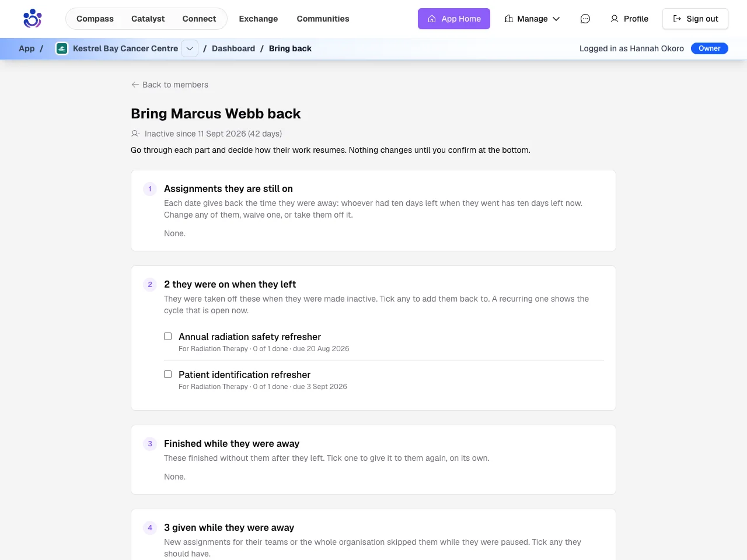Select the "Annual radiation safety refresher" label
Viewport: 747px width, 560px height.
pos(250,337)
